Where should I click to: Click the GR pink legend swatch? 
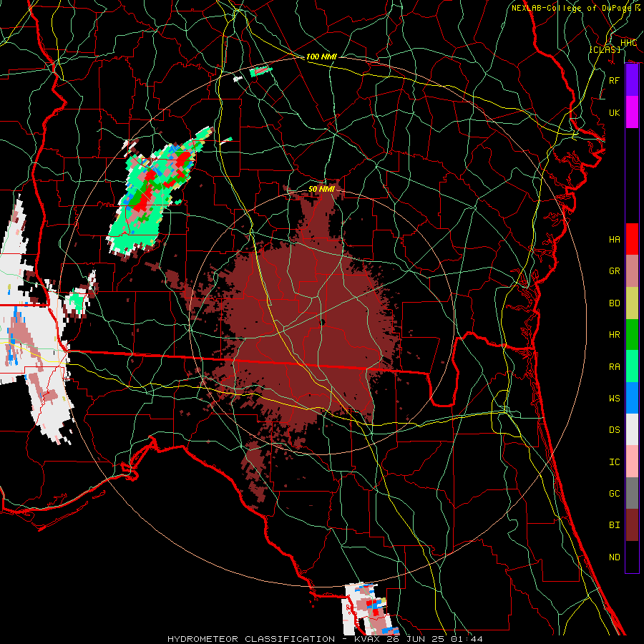click(632, 271)
